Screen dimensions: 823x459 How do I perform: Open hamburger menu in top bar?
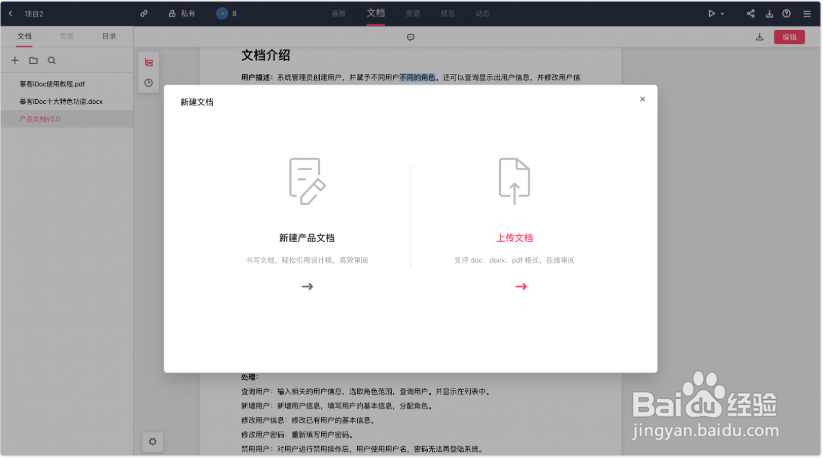807,14
